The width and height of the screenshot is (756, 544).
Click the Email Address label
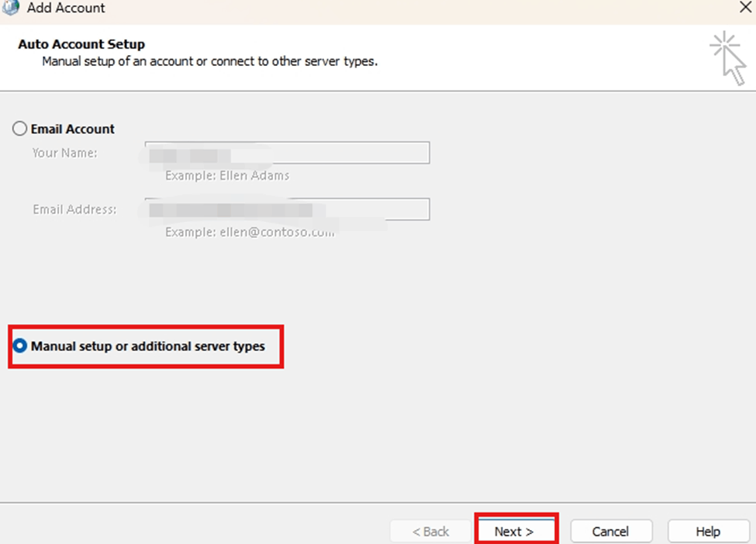pyautogui.click(x=73, y=209)
